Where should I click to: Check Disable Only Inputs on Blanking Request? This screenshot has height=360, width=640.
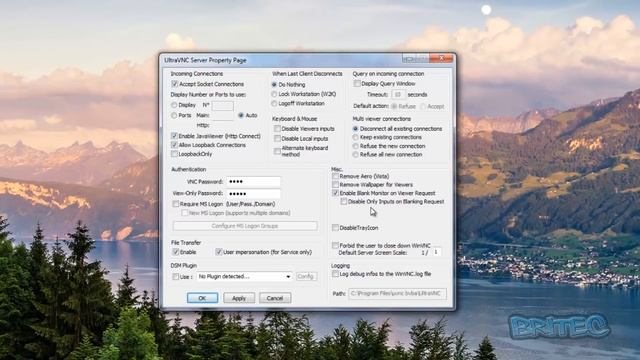[x=344, y=202]
